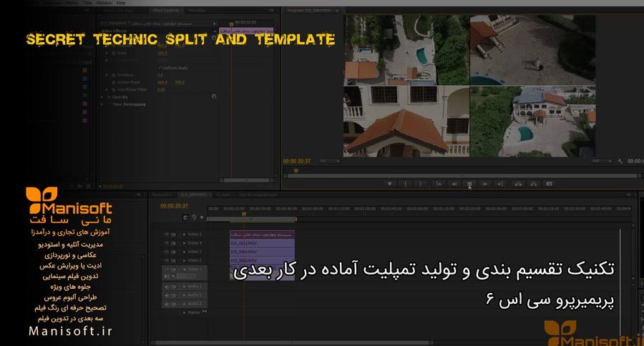Toggle sync lock on Video 4

click(173, 243)
